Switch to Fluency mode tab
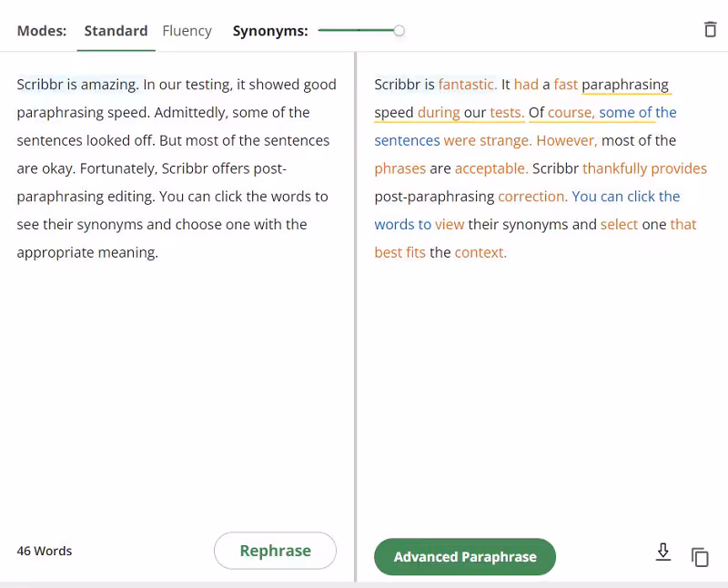Screen dimensions: 728x588 [x=187, y=31]
